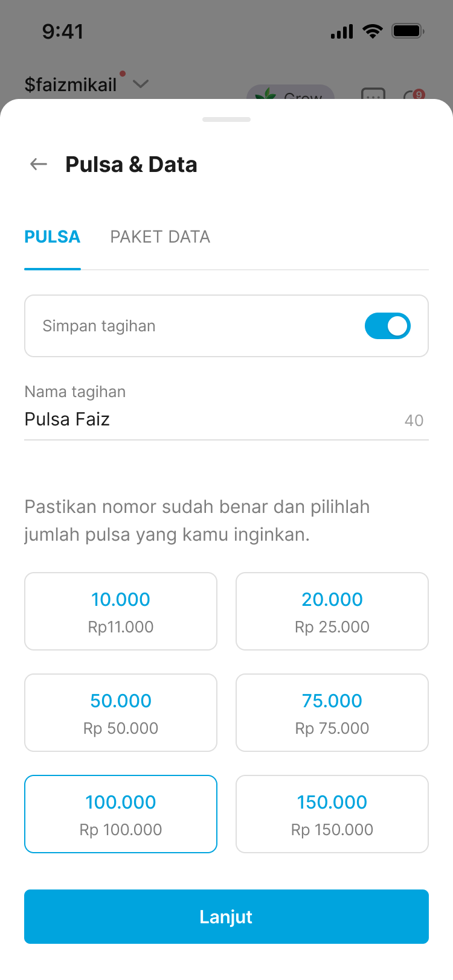Tap the bottom sheet drag handle

tap(226, 119)
